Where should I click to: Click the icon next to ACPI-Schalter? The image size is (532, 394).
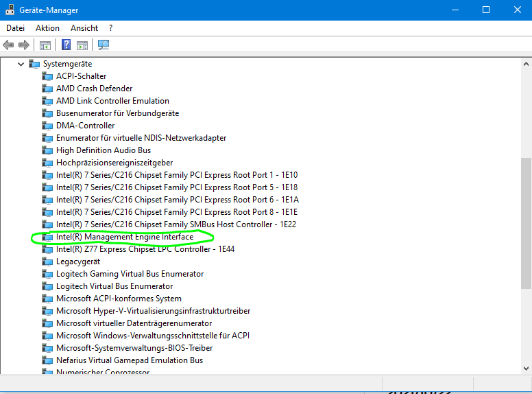coord(47,76)
